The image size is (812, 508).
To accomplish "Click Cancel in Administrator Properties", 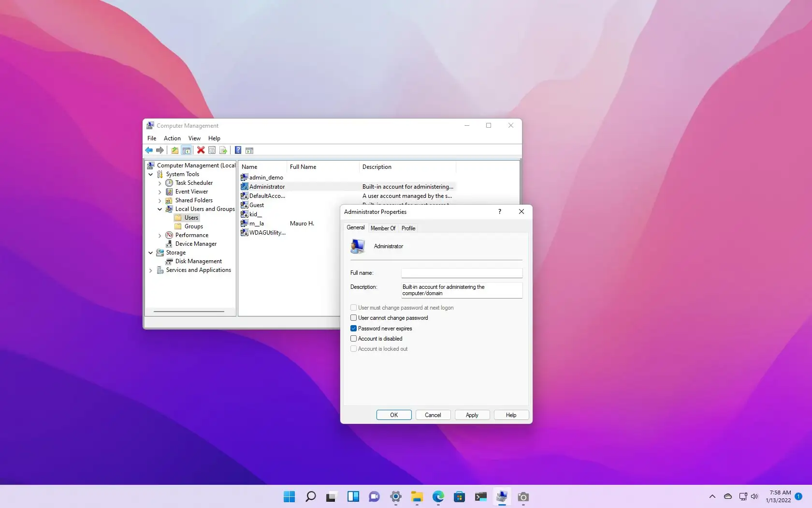I will tap(433, 415).
